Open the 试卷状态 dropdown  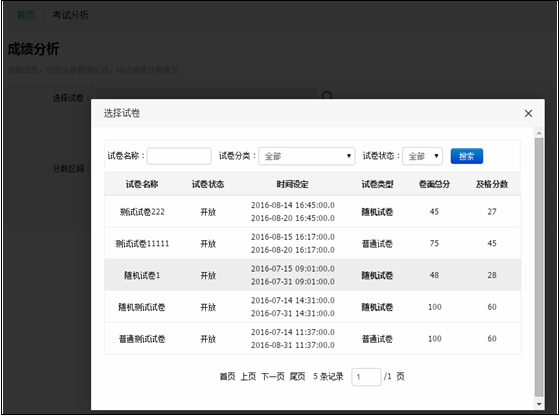point(422,156)
